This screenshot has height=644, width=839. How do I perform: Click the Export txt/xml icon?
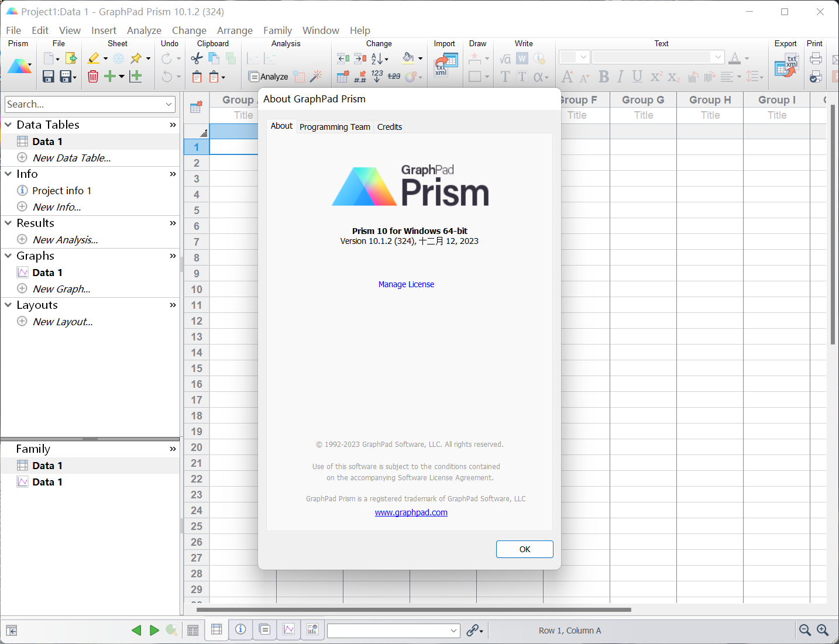(x=786, y=65)
